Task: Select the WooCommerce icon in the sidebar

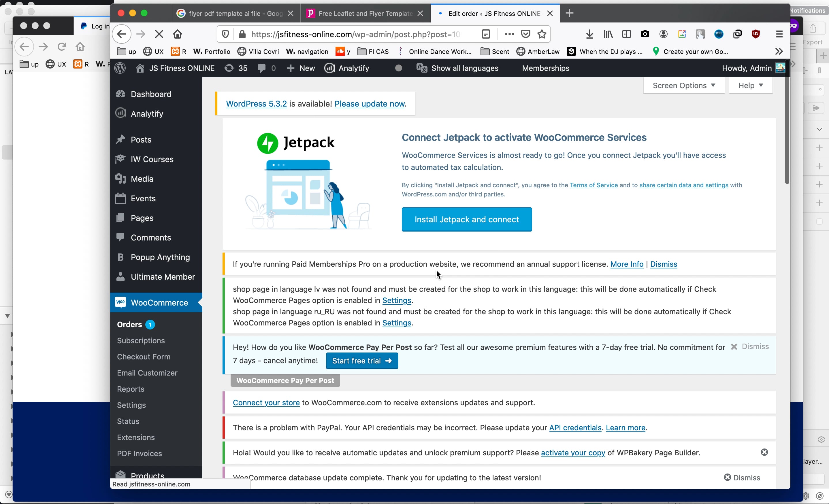Action: (x=121, y=302)
